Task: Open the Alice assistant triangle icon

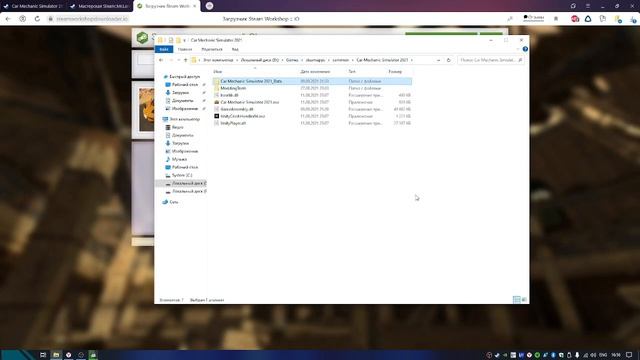Action: [588, 19]
